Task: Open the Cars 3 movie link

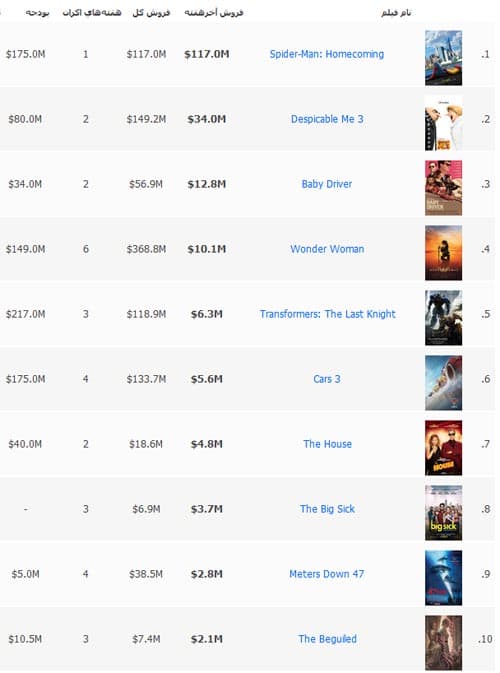Action: 327,379
